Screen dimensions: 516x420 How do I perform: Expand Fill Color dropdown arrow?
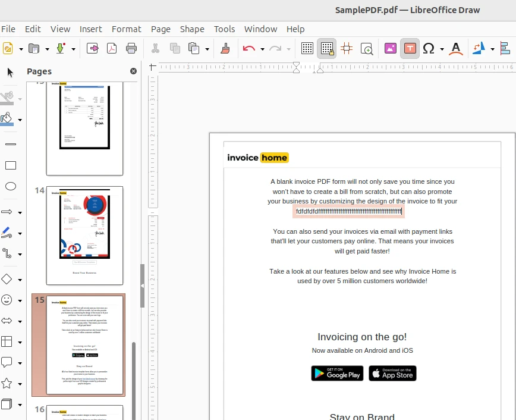(20, 120)
